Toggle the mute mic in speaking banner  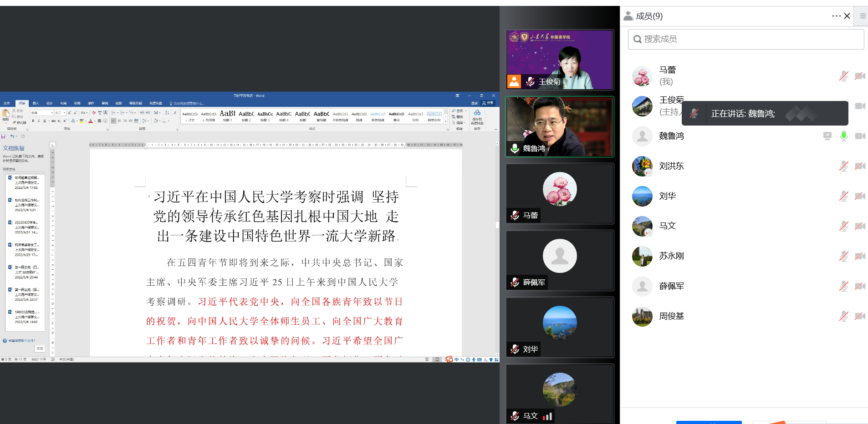[694, 114]
